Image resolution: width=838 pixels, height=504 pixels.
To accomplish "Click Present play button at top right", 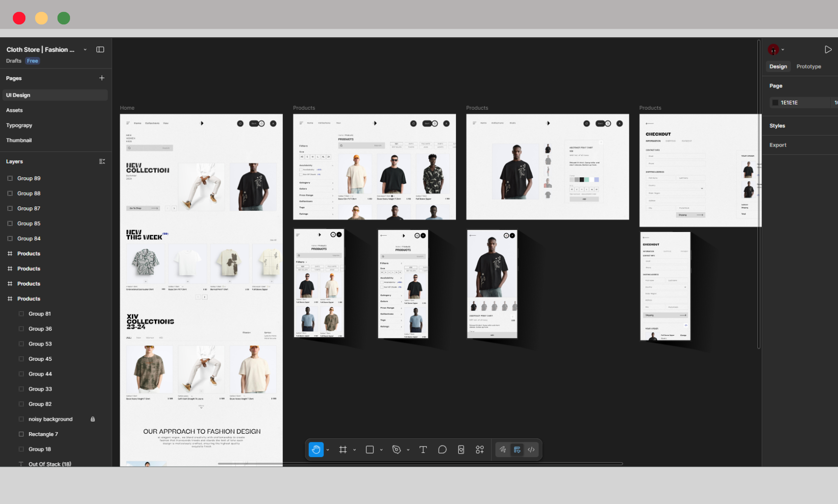I will [828, 49].
